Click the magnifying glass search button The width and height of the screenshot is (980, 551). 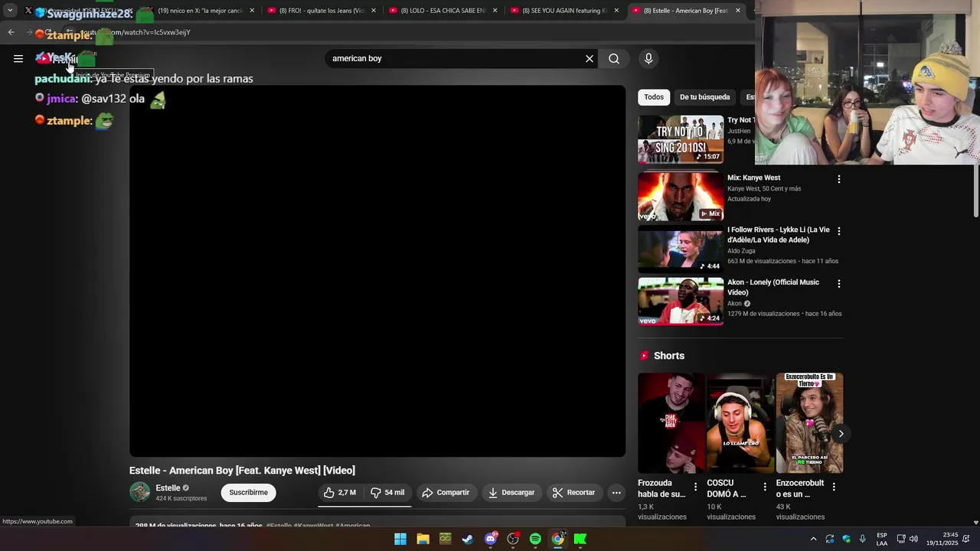click(614, 59)
